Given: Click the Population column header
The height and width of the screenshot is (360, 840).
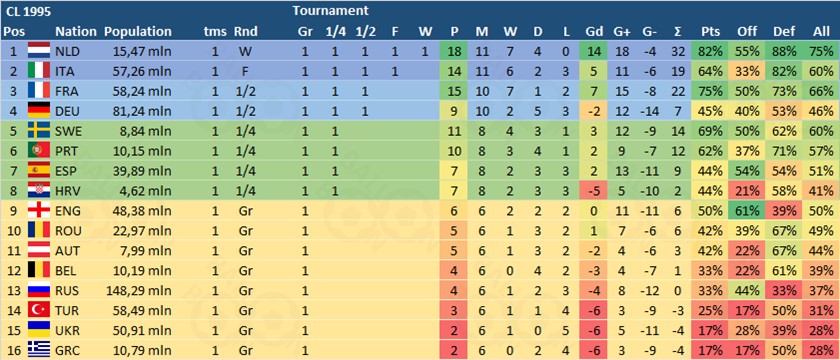Looking at the screenshot, I should pyautogui.click(x=138, y=32).
